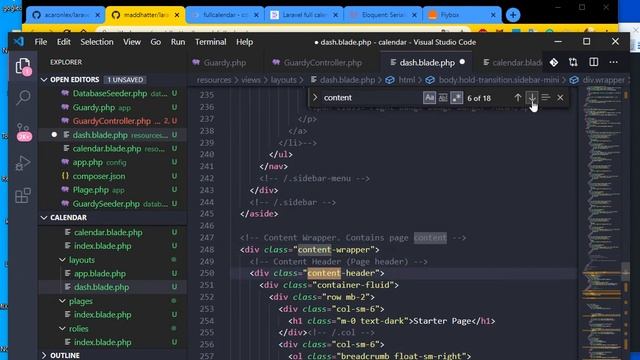
Task: Click the 'layouts' breadcrumb segment
Action: pos(283,80)
